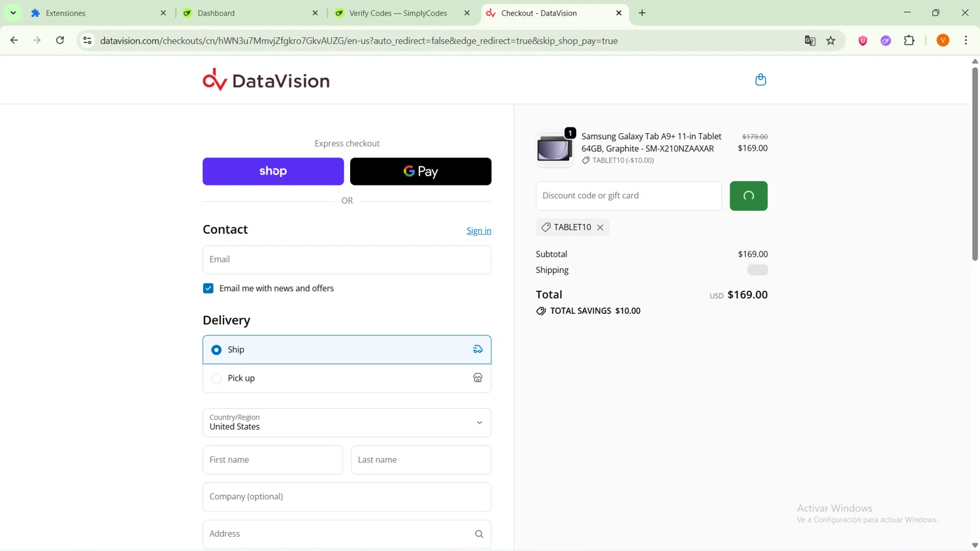Click the green apply discount button
The height and width of the screenshot is (551, 980).
pos(749,196)
